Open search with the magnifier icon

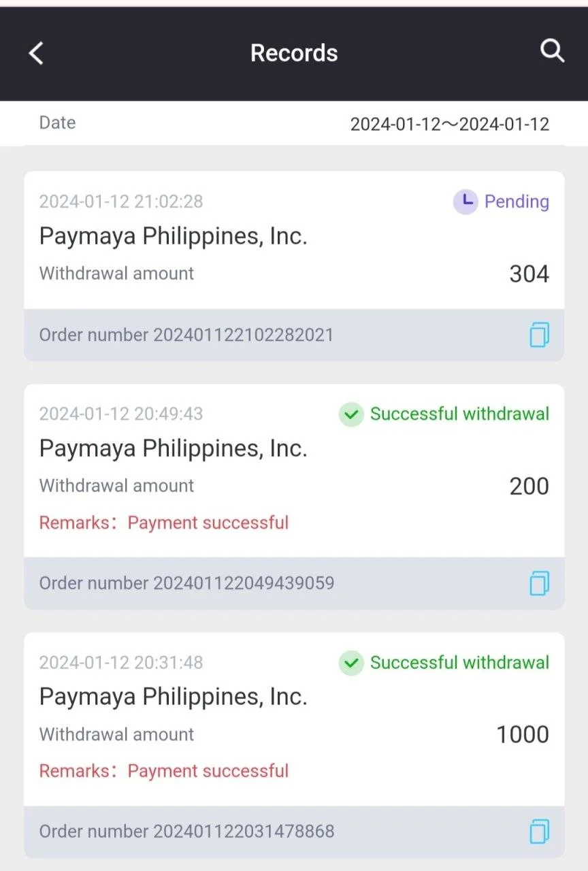(x=552, y=51)
